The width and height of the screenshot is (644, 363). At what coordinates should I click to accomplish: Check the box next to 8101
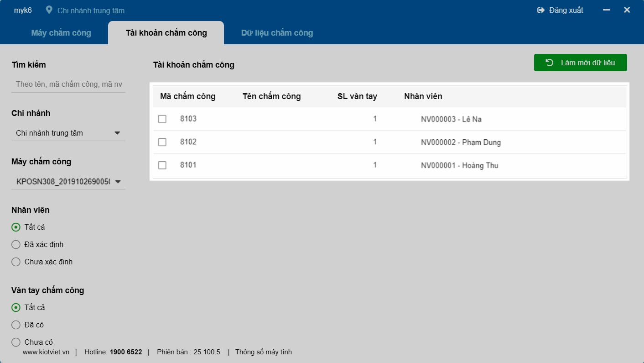pos(162,165)
